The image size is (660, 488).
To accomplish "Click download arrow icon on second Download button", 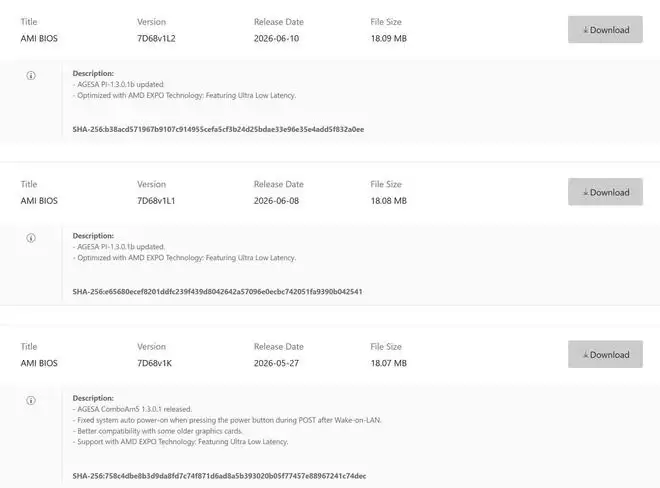I will 585,192.
